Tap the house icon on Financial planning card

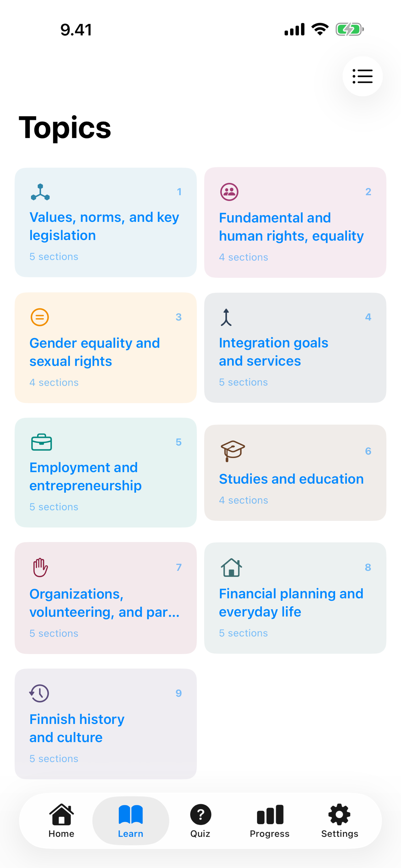231,568
